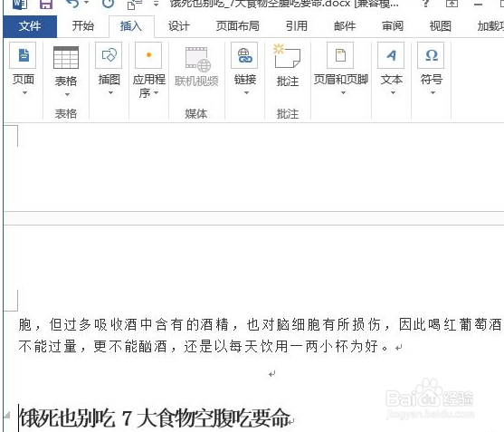
Task: Click the line starting 不能过量，更不能酗酒
Action: [204, 347]
